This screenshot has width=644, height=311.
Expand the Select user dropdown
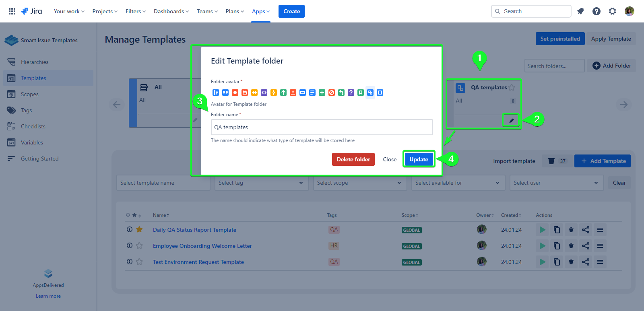[x=556, y=183]
